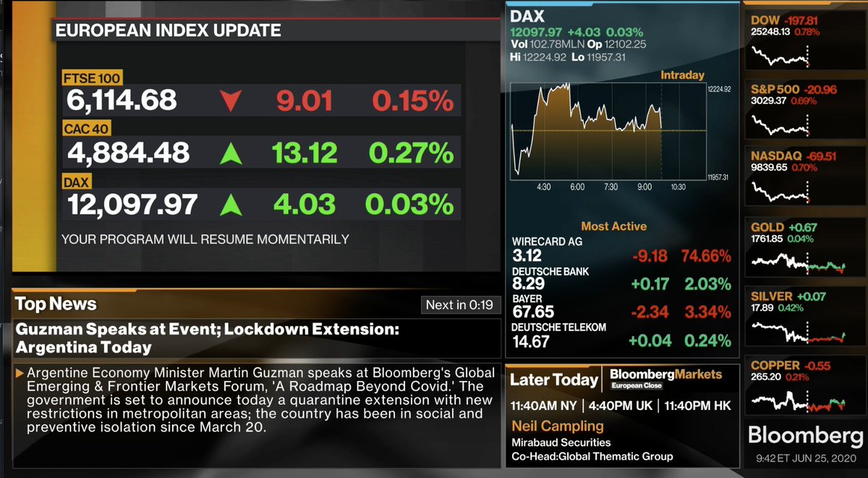
Task: Select the FTSE 100 label
Action: 91,78
